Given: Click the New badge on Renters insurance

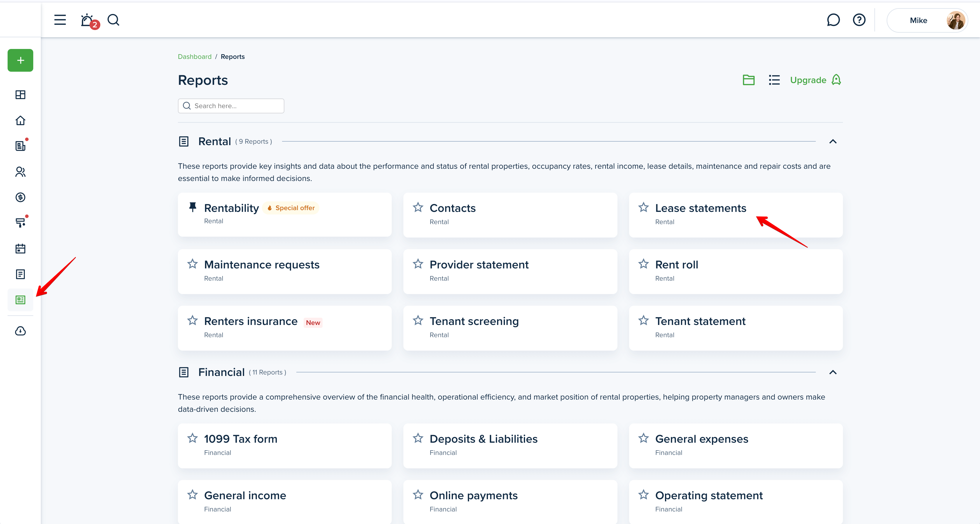Looking at the screenshot, I should pyautogui.click(x=313, y=322).
